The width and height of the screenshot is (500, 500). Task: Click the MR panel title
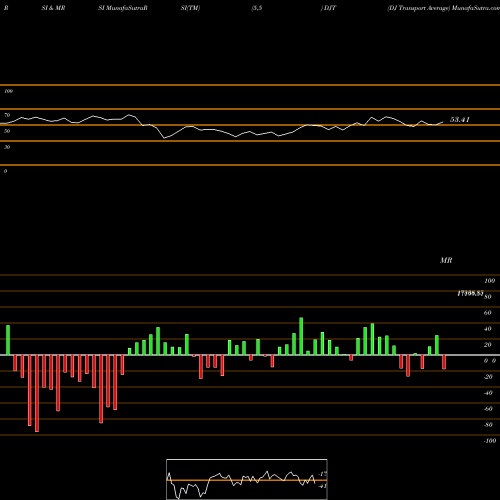[x=446, y=260]
